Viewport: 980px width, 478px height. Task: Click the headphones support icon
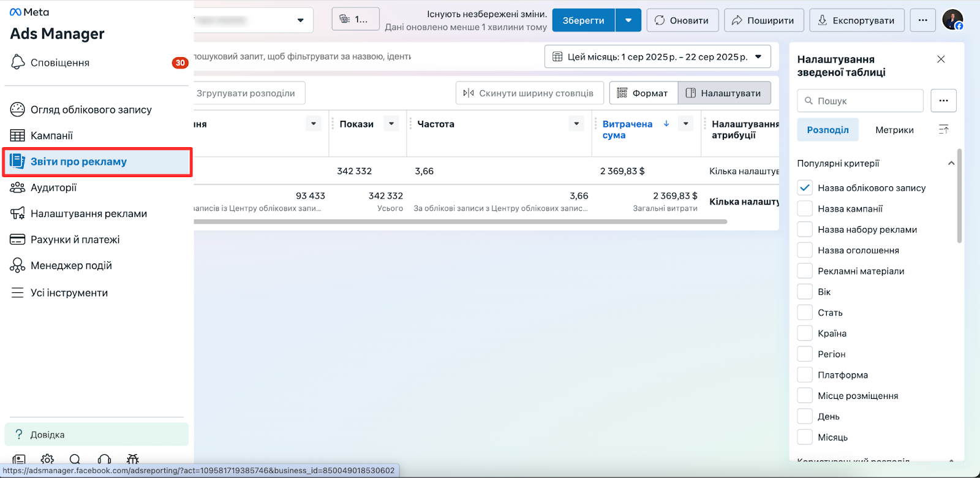[x=104, y=459]
